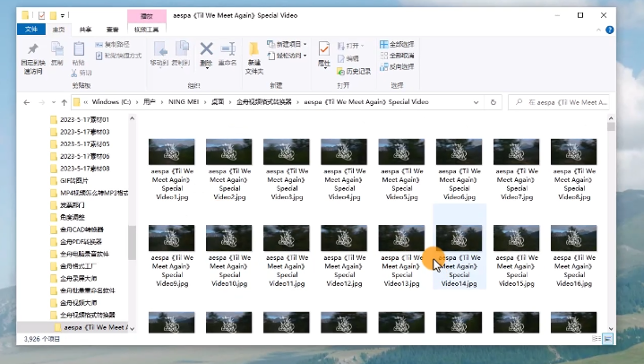This screenshot has width=644, height=364.
Task: Click Invert selection (反向选择)
Action: tap(397, 65)
